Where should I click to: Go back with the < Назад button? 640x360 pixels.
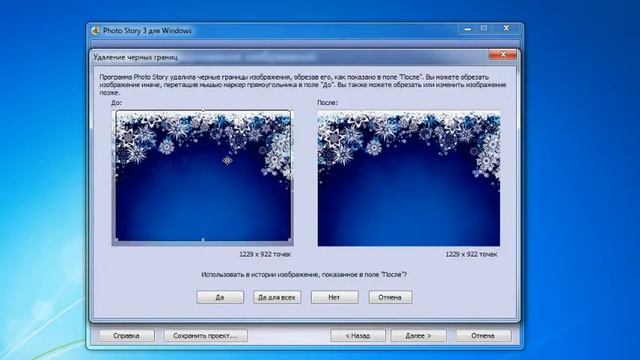pos(358,336)
